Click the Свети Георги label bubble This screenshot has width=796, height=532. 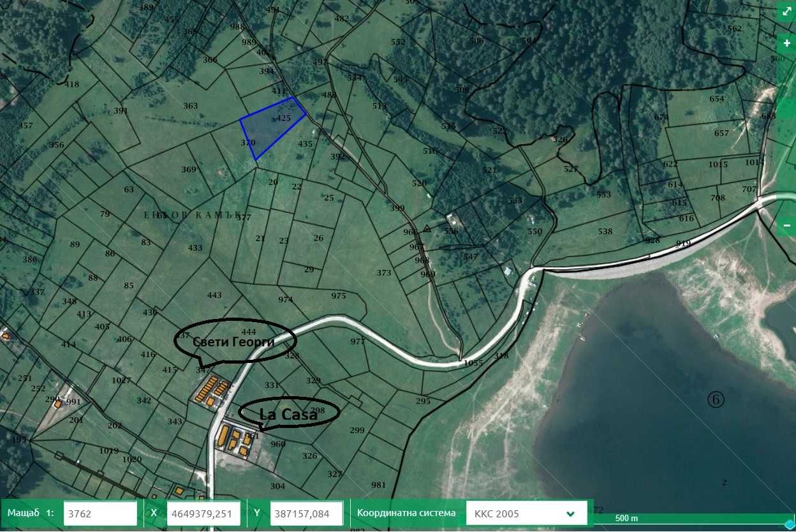point(235,341)
